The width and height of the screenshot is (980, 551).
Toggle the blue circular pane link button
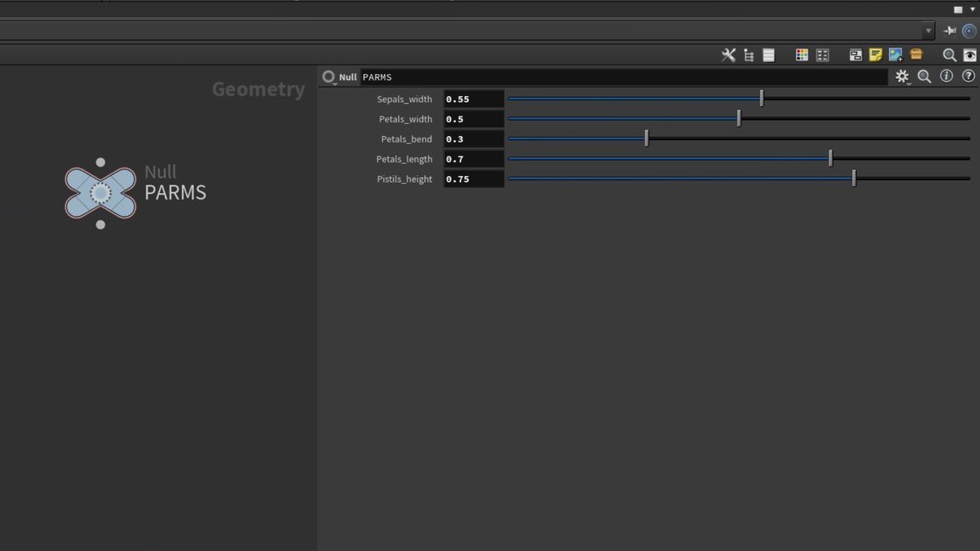(969, 31)
